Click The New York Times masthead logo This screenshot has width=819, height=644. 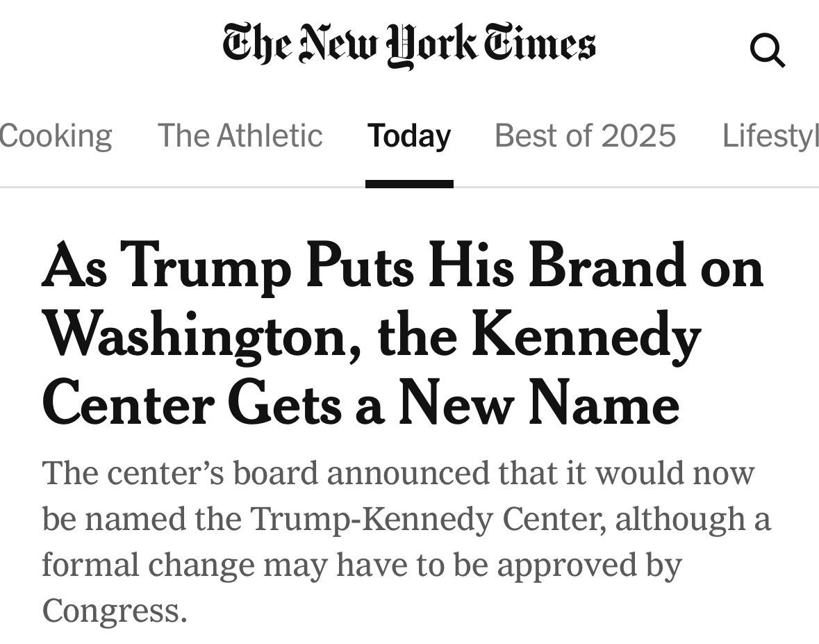pyautogui.click(x=408, y=43)
